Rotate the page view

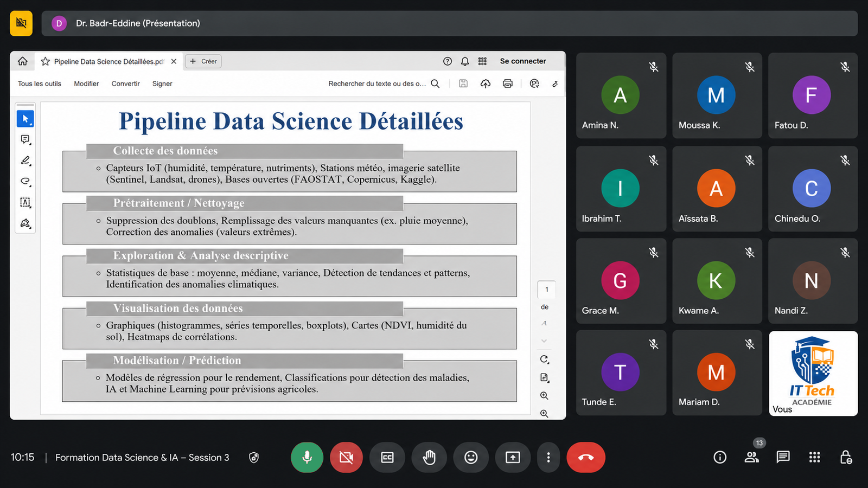(x=544, y=359)
